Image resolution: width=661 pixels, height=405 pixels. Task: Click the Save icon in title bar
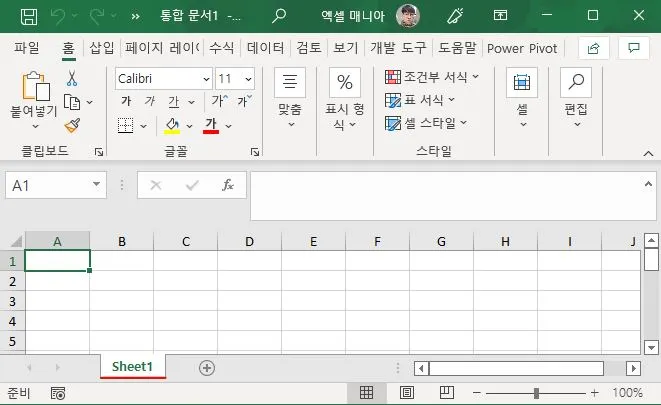click(x=29, y=16)
